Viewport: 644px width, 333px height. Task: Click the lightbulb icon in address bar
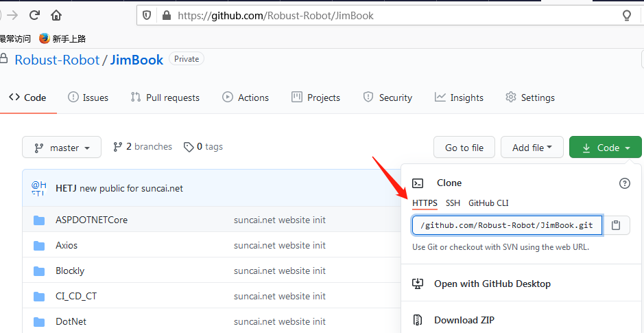coord(627,16)
